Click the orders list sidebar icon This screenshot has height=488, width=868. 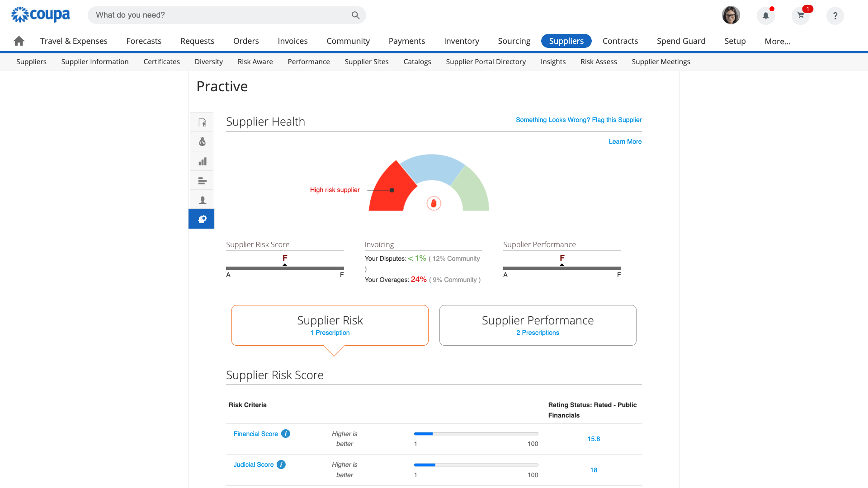coord(202,180)
